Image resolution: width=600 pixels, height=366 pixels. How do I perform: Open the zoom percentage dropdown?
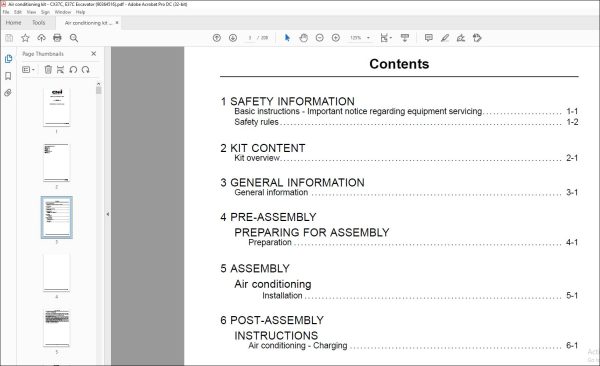click(360, 38)
